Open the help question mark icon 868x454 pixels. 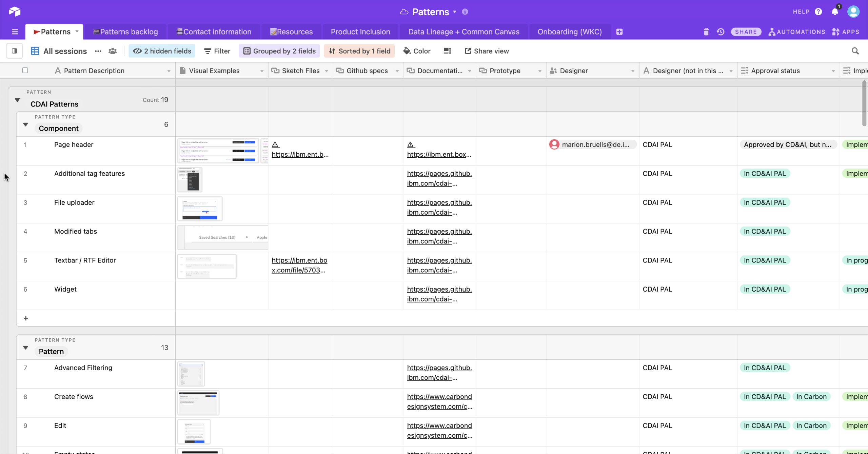pos(818,12)
